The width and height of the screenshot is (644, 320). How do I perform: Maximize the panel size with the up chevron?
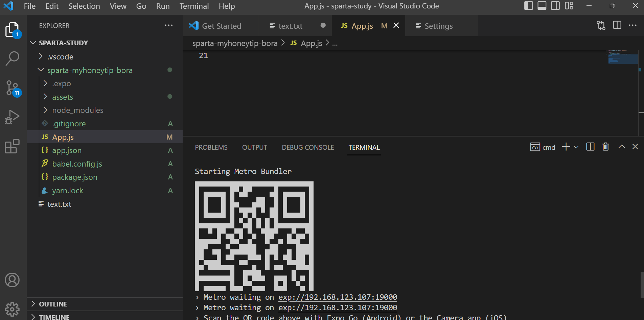coord(622,146)
